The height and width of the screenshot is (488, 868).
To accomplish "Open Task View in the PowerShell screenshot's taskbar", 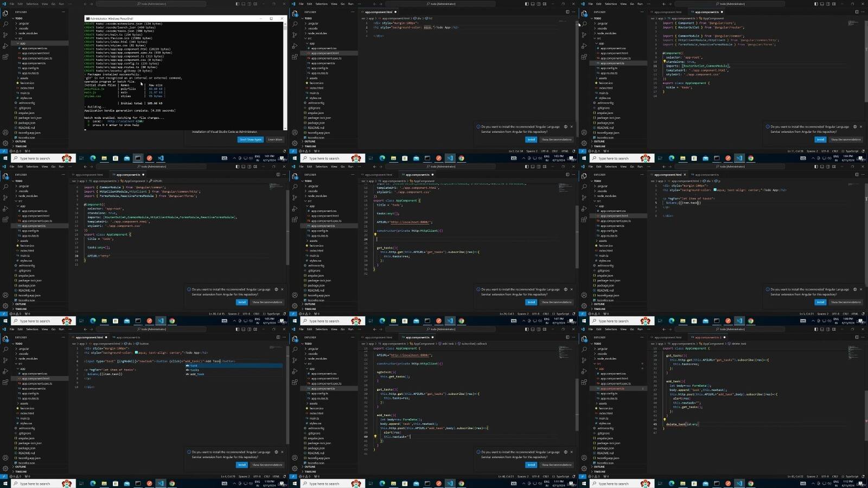I will (x=81, y=159).
